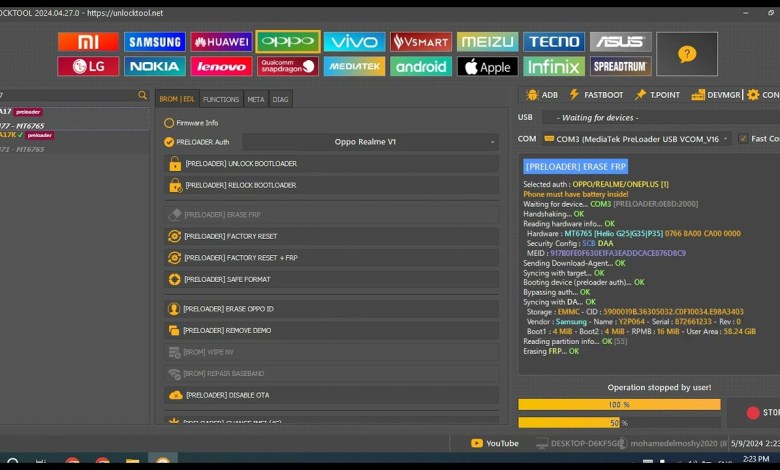Select the Vsmart brand logo
Viewport: 780px width, 470px height.
point(421,42)
